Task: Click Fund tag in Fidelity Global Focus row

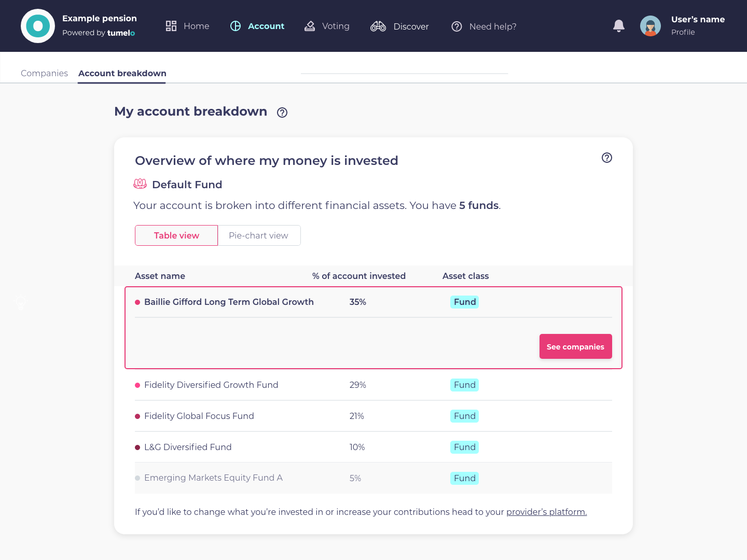Action: [465, 416]
